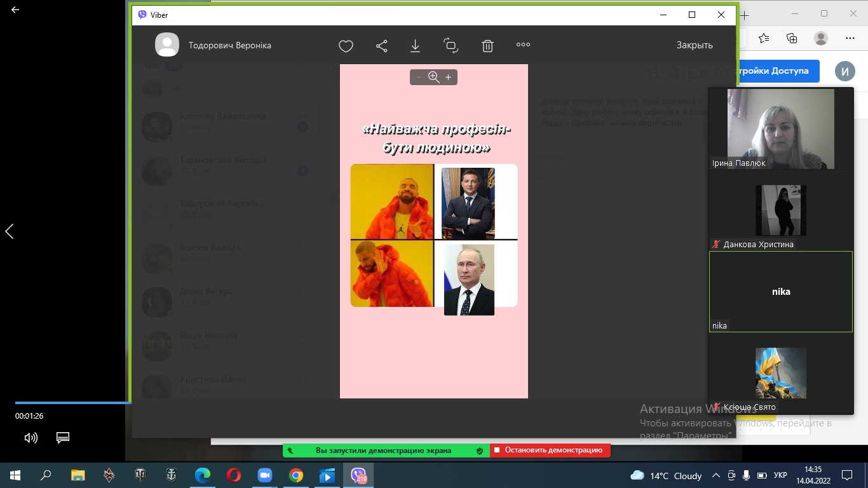Stop screen sharing with Остановить демонстрацию
This screenshot has height=488, width=868.
point(550,451)
